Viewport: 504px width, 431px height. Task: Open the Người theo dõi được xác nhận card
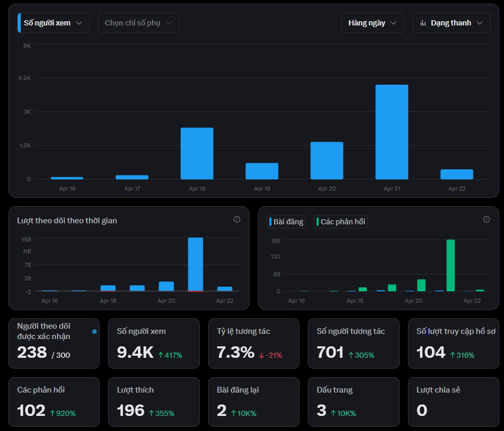click(x=54, y=343)
